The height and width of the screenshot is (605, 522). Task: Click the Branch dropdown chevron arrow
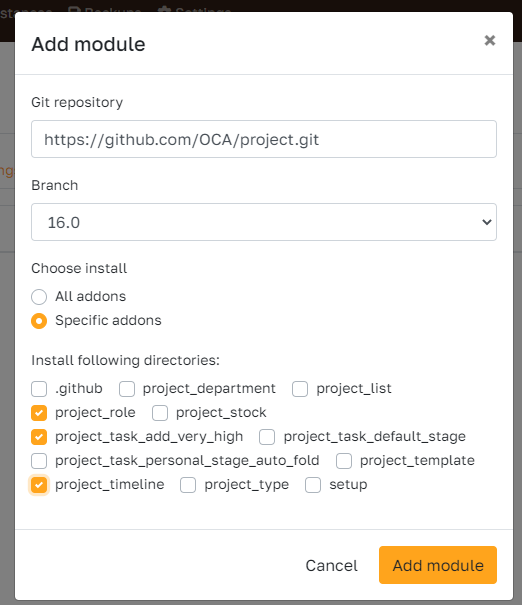487,222
